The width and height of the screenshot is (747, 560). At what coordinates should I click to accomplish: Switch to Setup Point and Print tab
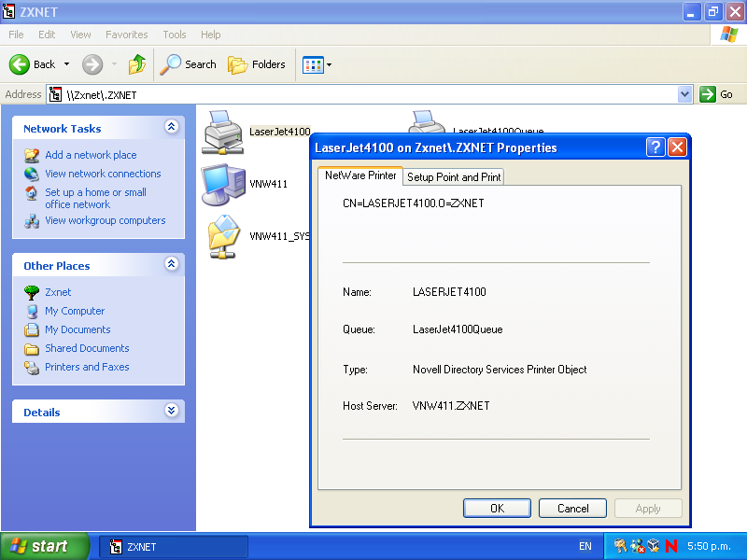454,177
